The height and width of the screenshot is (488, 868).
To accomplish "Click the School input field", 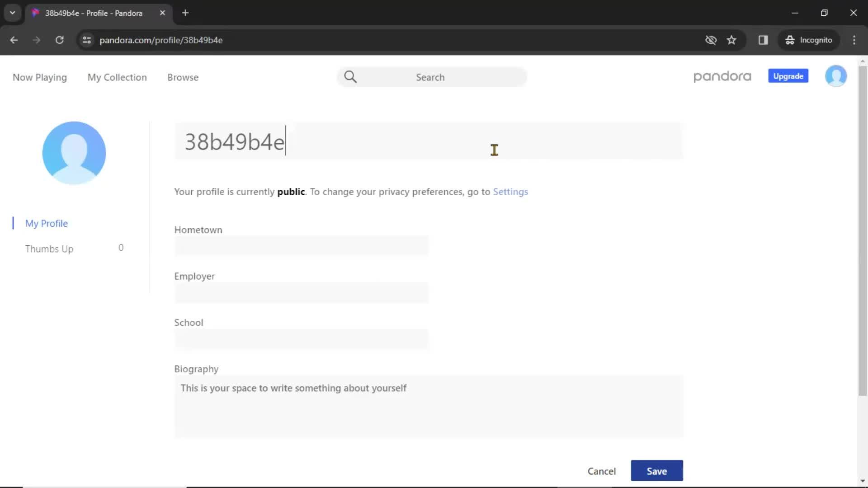I will (301, 338).
